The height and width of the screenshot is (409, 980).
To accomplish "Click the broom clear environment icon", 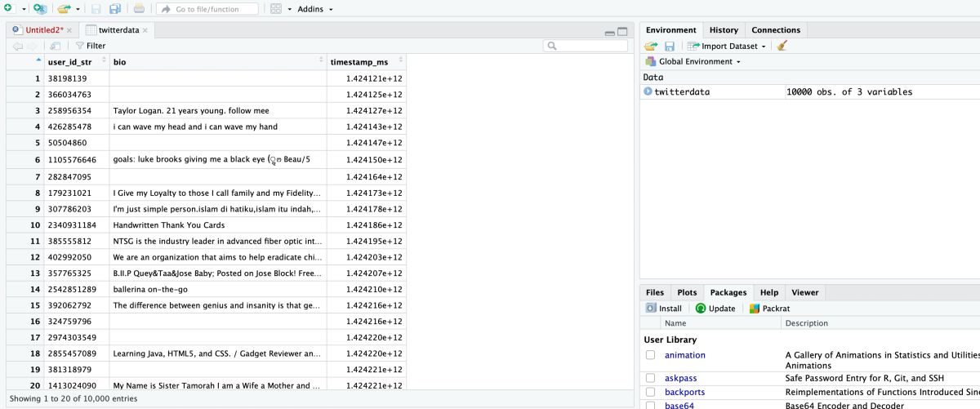I will pos(782,47).
